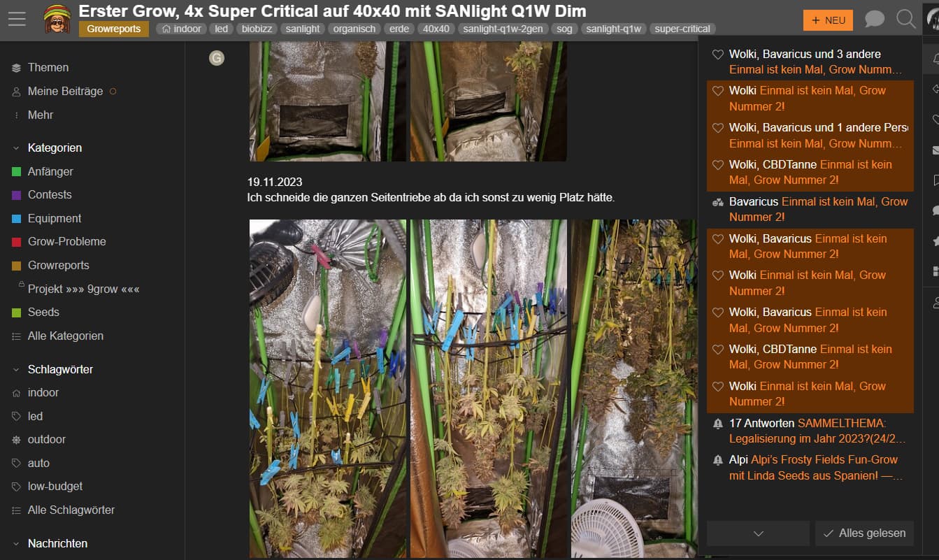Collapse the Kategorien section
The image size is (939, 560).
coord(47,148)
